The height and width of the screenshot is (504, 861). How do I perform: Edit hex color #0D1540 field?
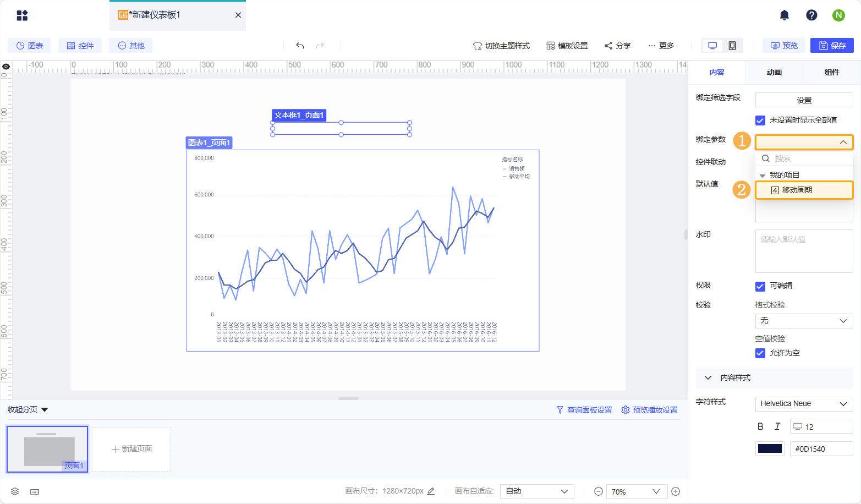point(821,448)
